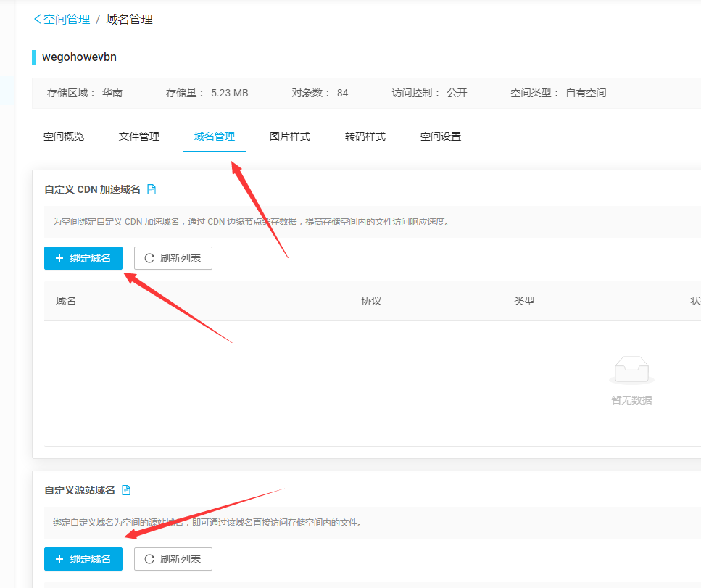701x588 pixels.
Task: Click the 协议 column header
Action: coord(371,301)
